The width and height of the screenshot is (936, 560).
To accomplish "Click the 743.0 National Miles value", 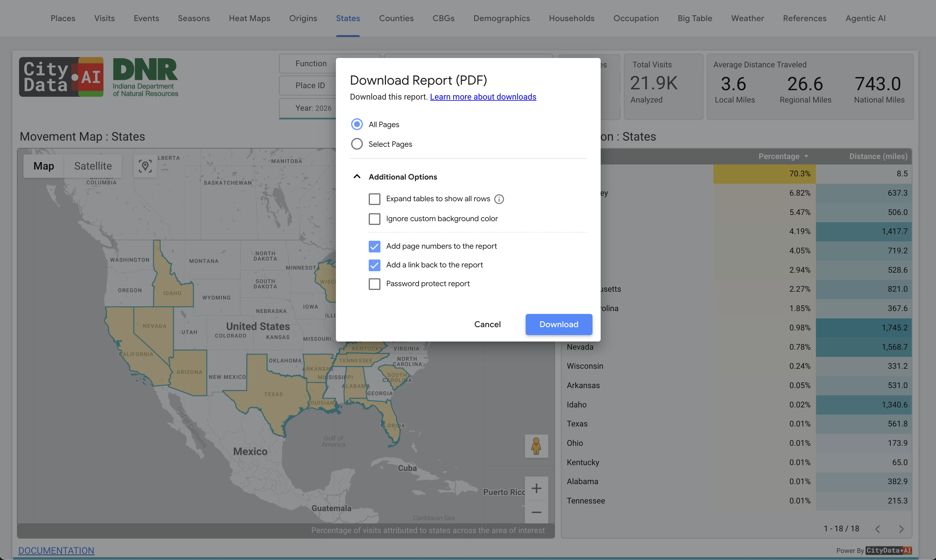I will click(877, 83).
